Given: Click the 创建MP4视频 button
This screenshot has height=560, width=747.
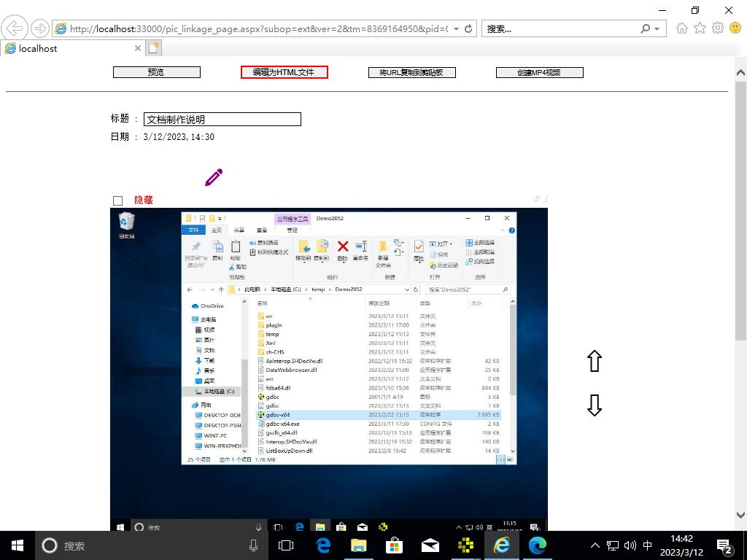Looking at the screenshot, I should pyautogui.click(x=539, y=72).
